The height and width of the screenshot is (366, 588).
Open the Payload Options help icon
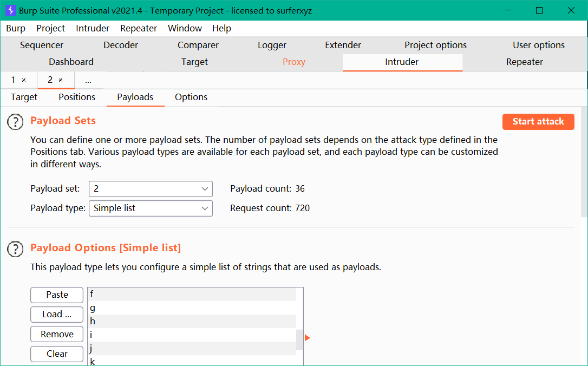click(x=15, y=249)
